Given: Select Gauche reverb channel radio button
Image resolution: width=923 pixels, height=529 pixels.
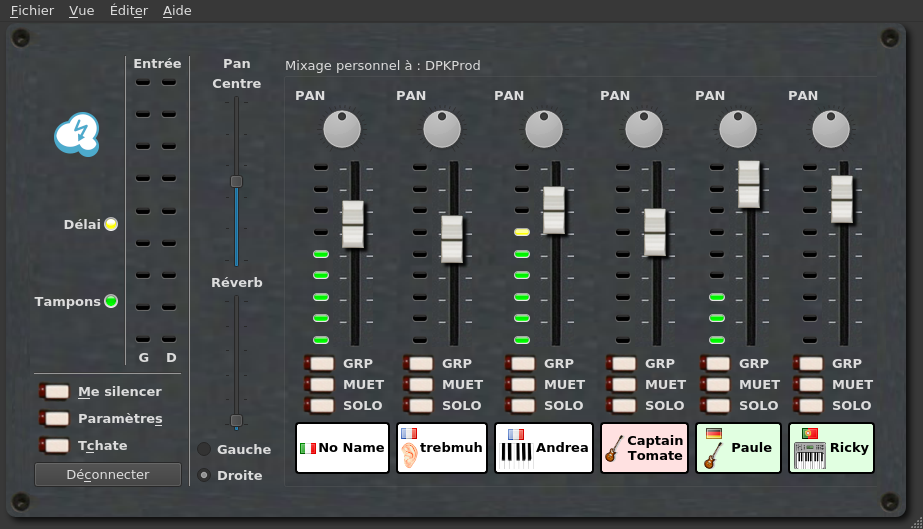Looking at the screenshot, I should coord(204,450).
